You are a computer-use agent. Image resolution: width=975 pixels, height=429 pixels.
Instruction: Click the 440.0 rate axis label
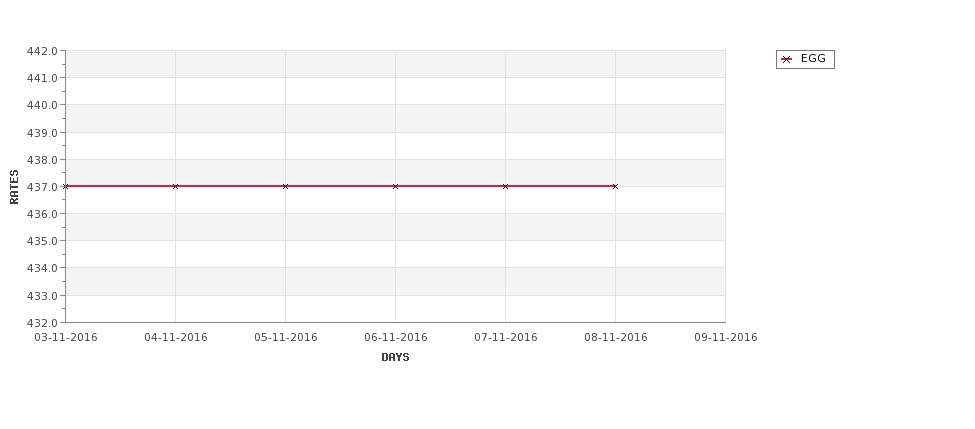click(44, 105)
